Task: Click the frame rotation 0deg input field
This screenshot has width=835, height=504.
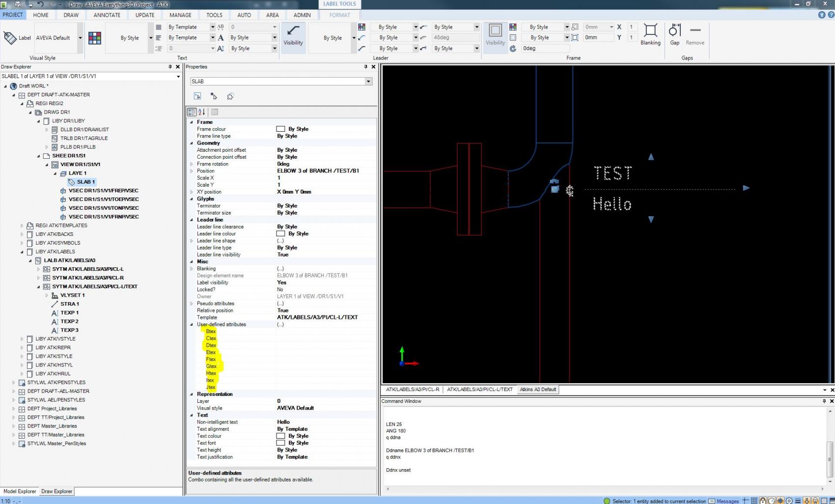Action: [x=545, y=48]
